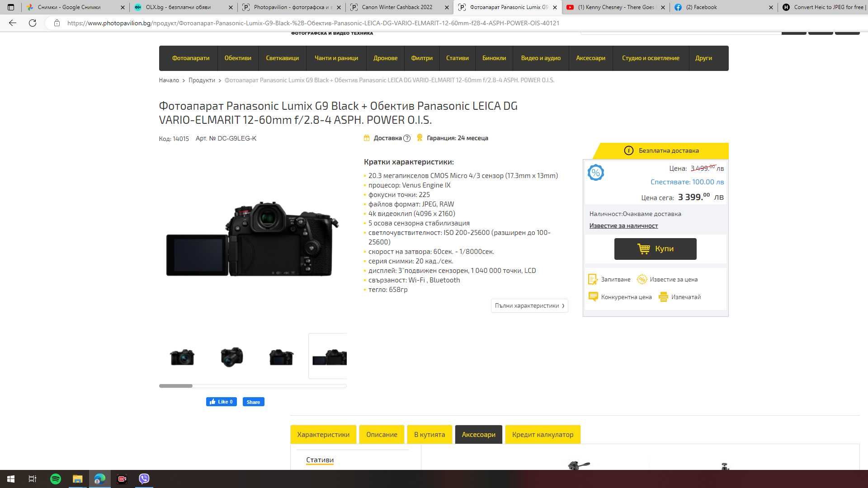
Task: Open File Explorer from taskbar
Action: [x=78, y=479]
